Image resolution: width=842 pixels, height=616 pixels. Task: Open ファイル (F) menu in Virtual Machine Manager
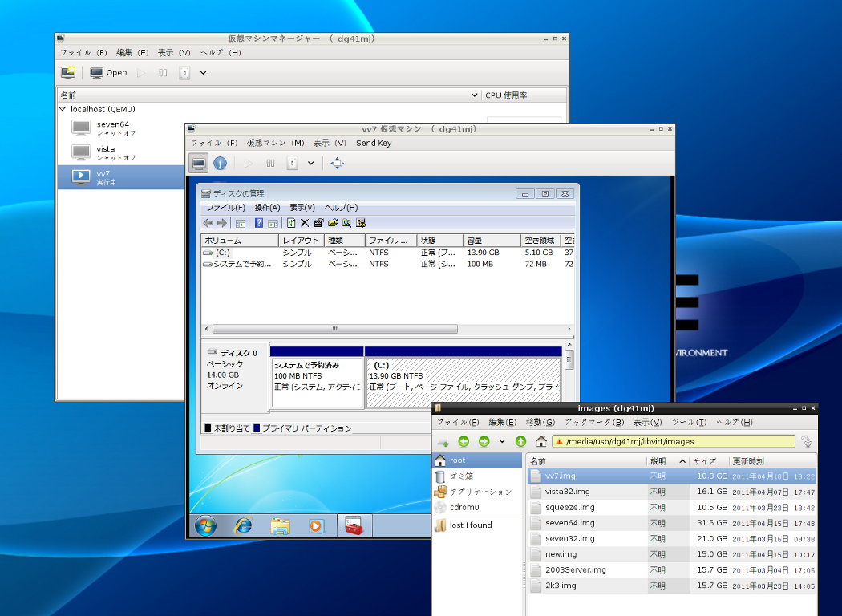(83, 53)
